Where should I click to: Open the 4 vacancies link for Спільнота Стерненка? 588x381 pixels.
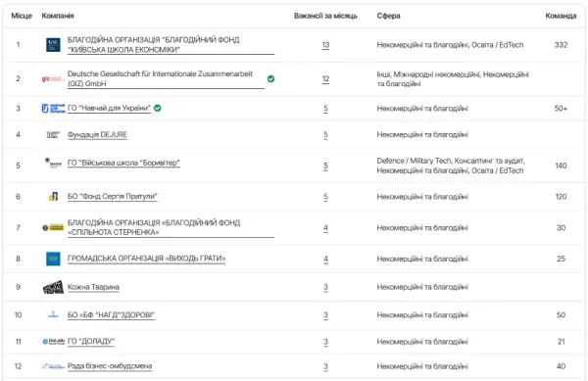click(325, 228)
